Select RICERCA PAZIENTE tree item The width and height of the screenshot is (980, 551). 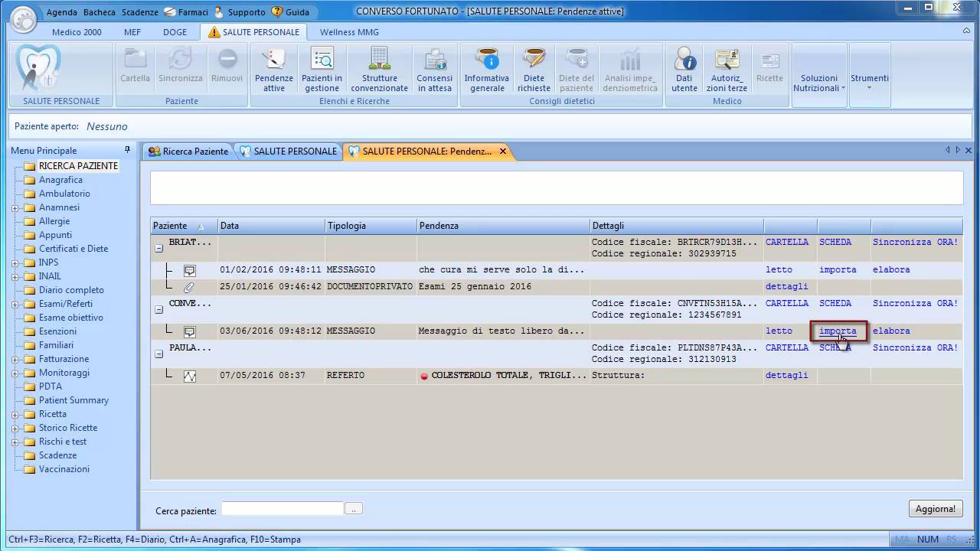pyautogui.click(x=78, y=166)
